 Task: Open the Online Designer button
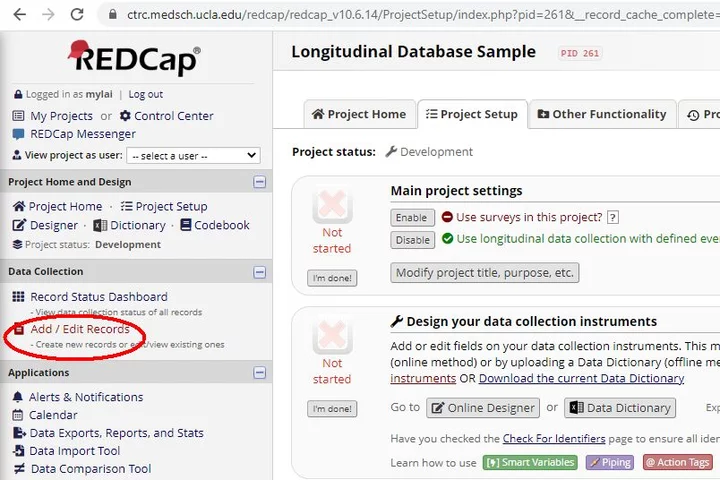coord(483,408)
